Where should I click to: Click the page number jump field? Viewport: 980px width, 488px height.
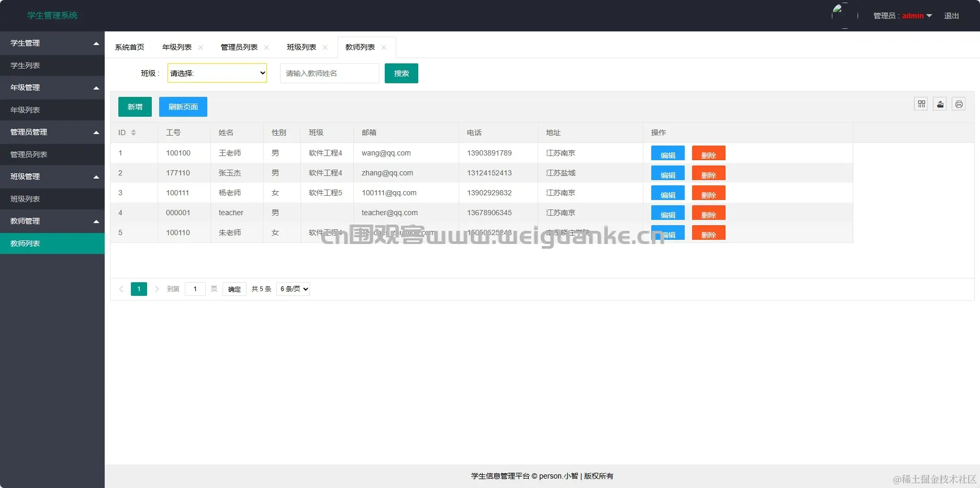pyautogui.click(x=195, y=289)
